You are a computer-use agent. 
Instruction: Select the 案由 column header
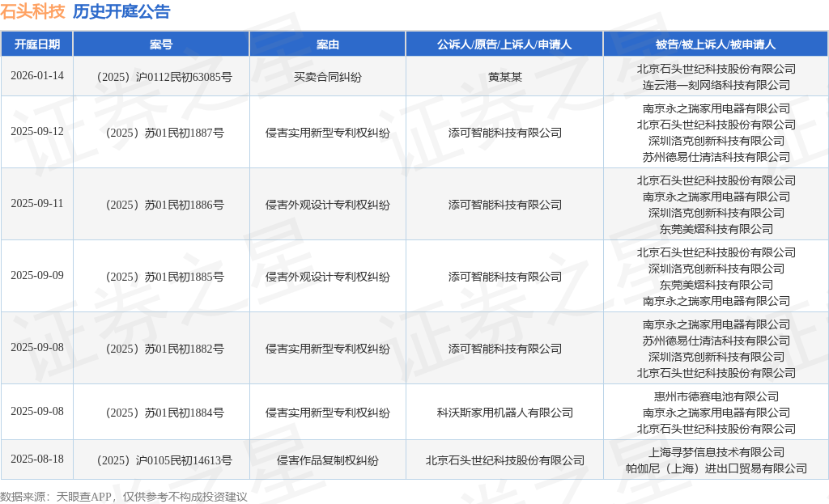[328, 44]
